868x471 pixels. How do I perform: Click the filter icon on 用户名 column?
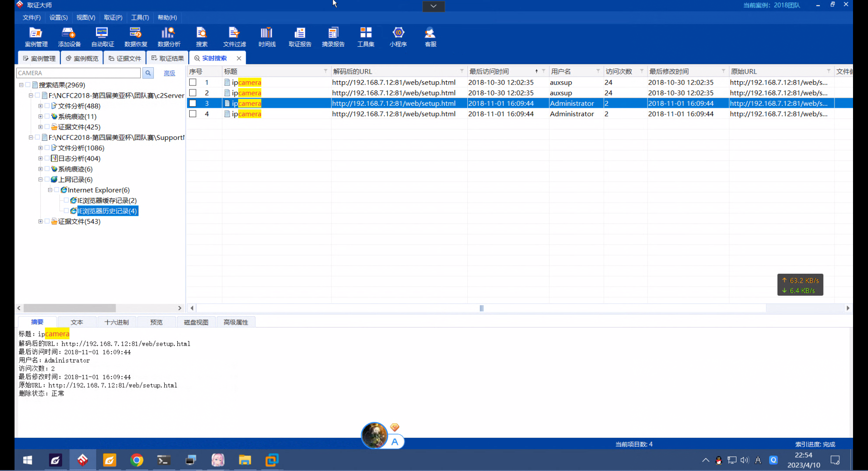[598, 71]
